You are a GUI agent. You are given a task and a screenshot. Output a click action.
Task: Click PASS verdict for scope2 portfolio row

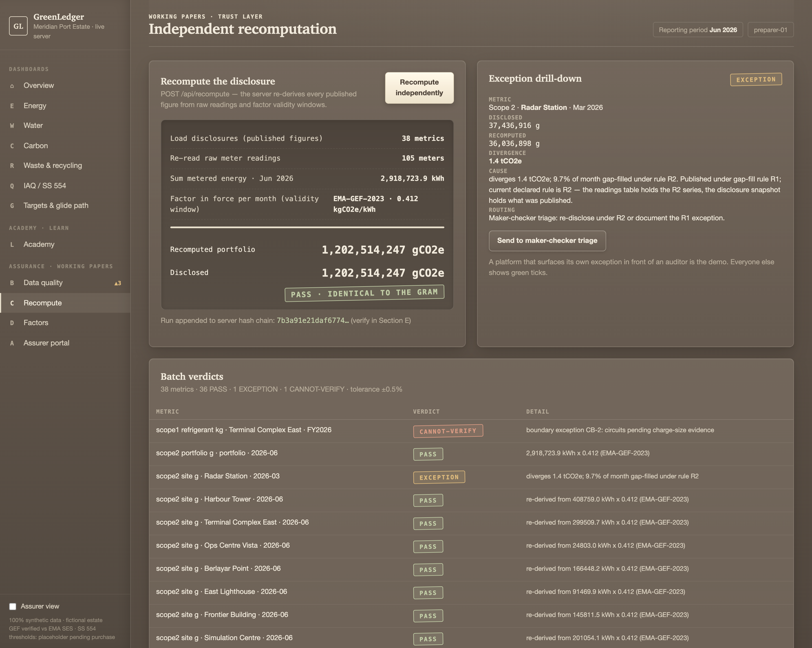428,454
